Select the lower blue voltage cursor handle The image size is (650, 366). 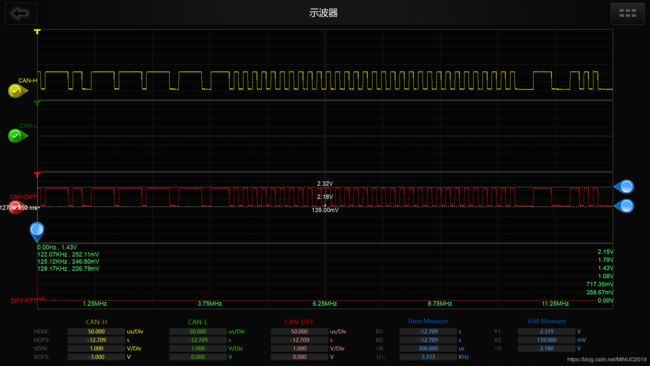(x=624, y=206)
